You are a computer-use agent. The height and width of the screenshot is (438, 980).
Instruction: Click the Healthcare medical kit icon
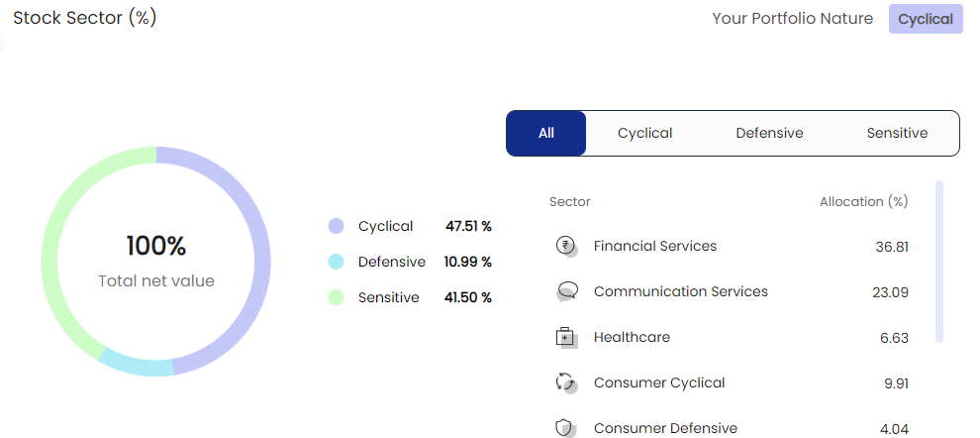pyautogui.click(x=566, y=338)
